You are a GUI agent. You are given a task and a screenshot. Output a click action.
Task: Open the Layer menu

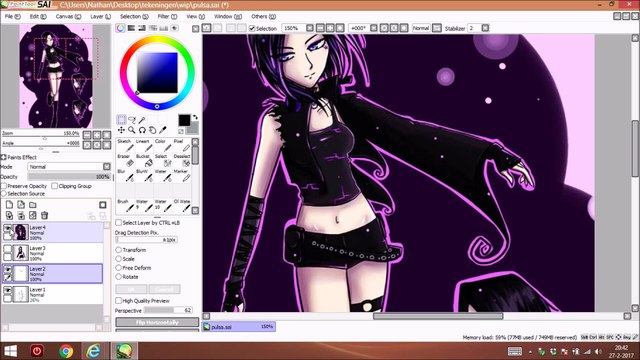(100, 16)
